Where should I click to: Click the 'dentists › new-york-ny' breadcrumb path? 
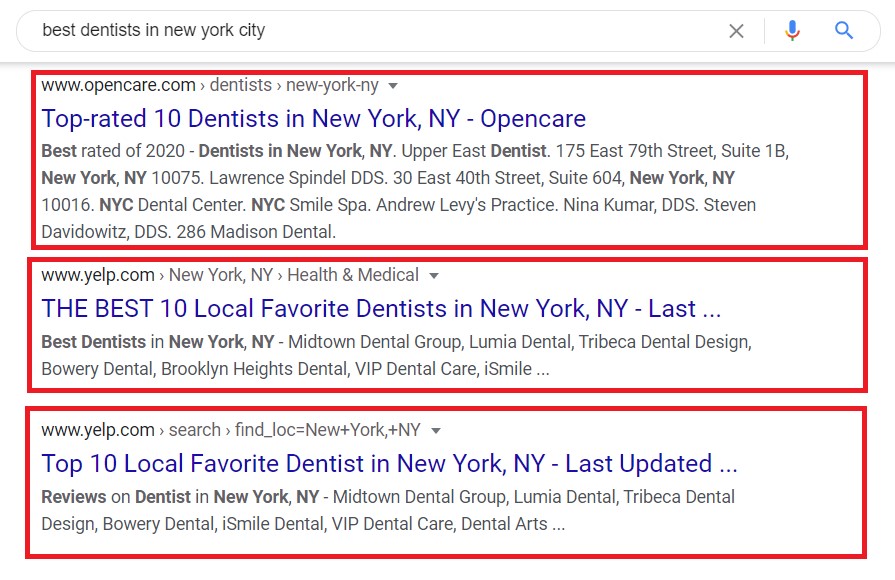pos(294,85)
